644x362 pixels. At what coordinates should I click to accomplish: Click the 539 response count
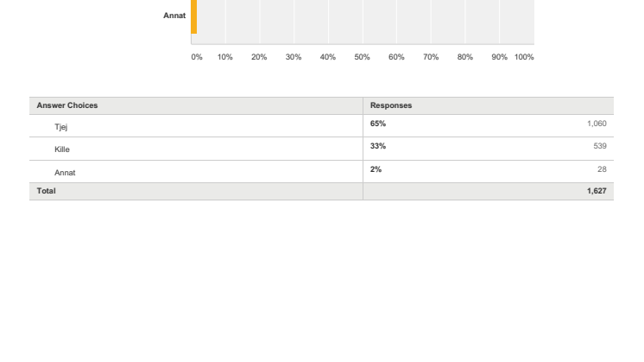pyautogui.click(x=600, y=146)
